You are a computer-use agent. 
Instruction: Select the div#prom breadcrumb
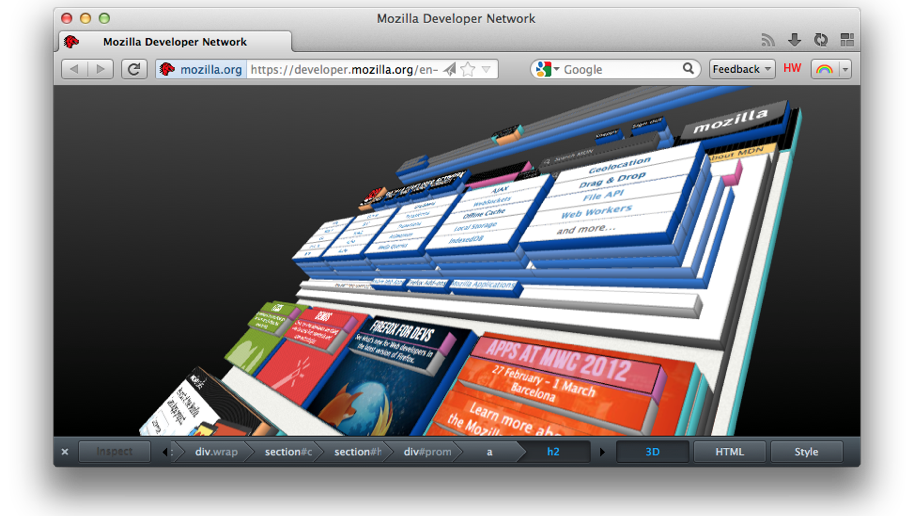coord(427,451)
